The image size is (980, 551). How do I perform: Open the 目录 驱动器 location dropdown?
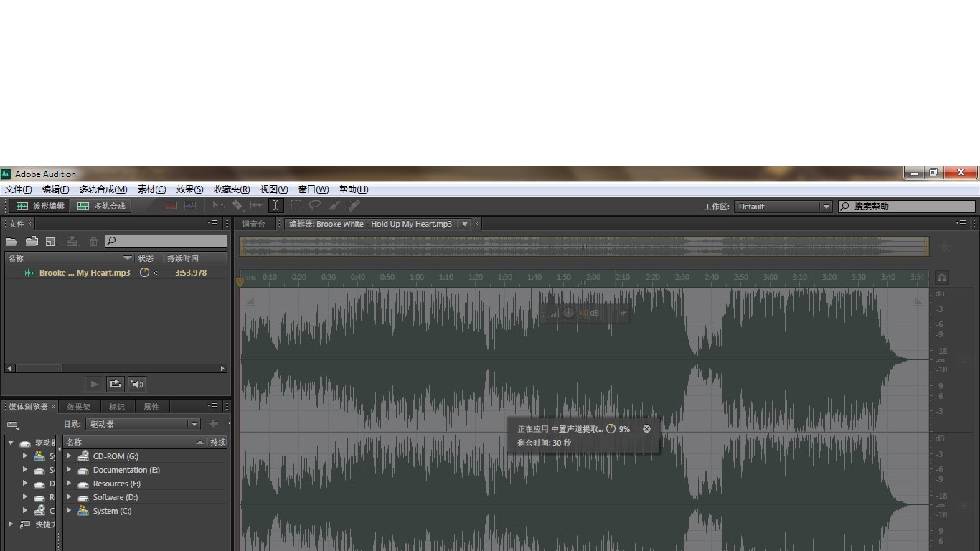(x=143, y=424)
